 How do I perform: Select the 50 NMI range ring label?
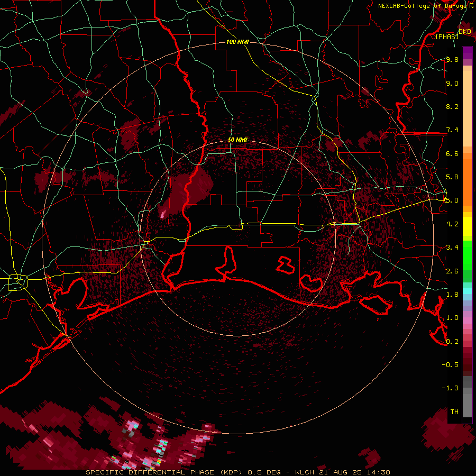(237, 140)
